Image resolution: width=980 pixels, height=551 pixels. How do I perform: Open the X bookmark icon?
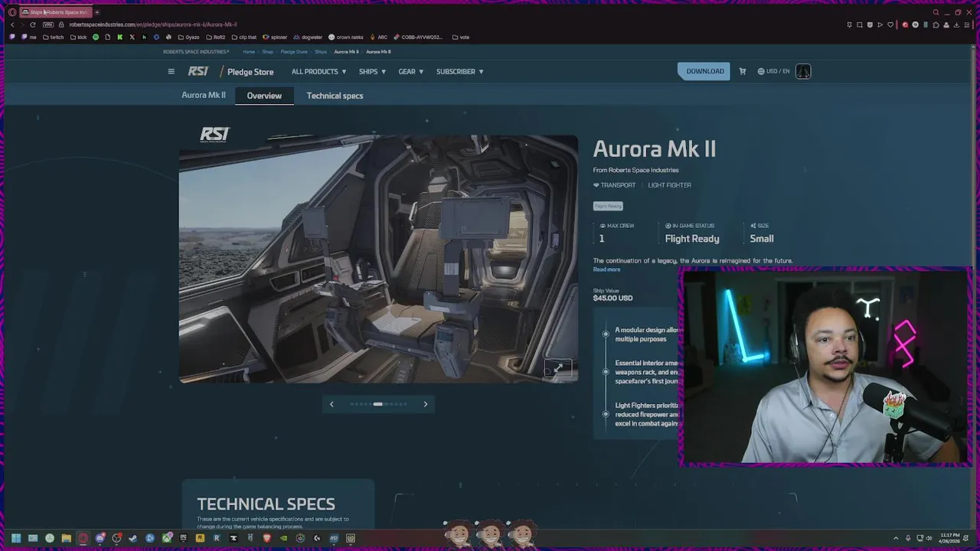132,37
